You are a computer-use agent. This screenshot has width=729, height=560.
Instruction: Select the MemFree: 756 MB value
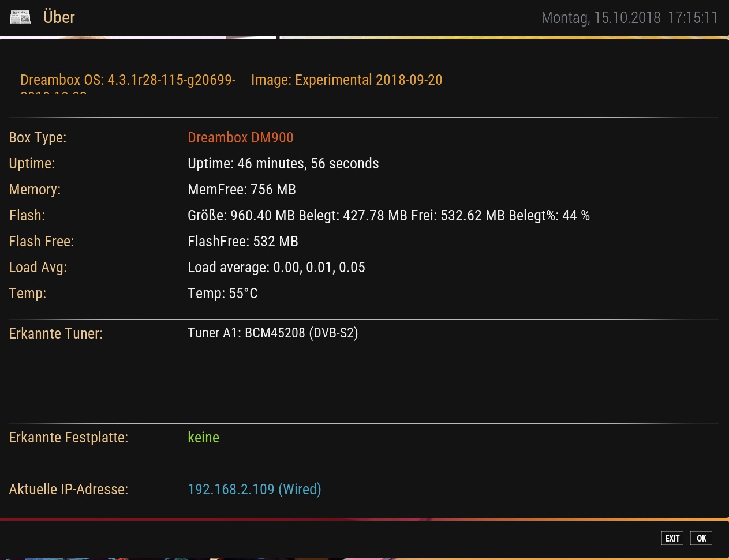point(241,190)
